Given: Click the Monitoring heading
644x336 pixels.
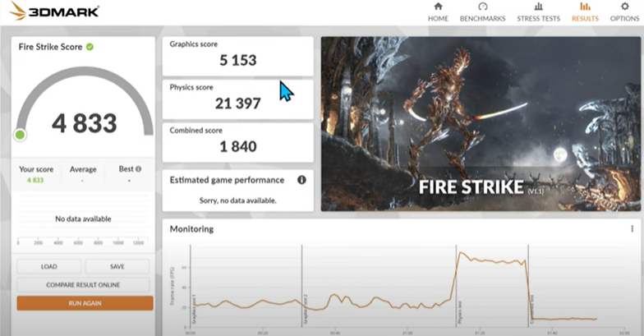Looking at the screenshot, I should pos(192,228).
